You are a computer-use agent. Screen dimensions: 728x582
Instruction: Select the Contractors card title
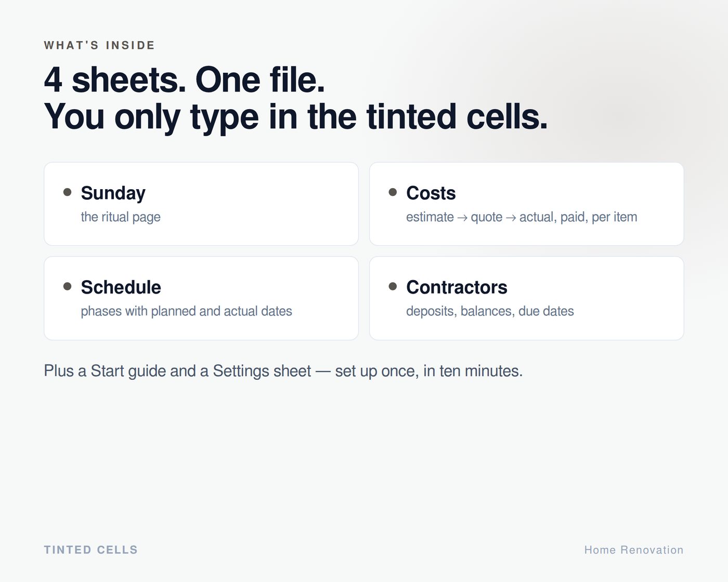(457, 287)
